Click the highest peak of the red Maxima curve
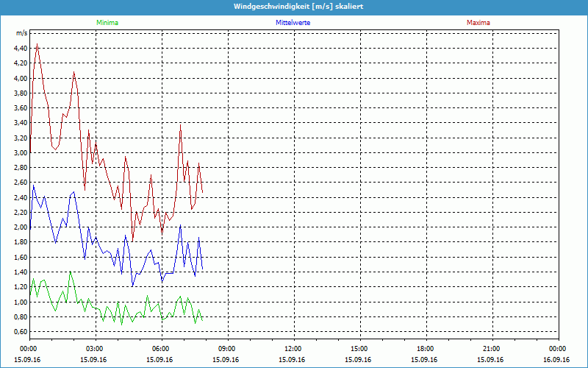 pyautogui.click(x=37, y=44)
